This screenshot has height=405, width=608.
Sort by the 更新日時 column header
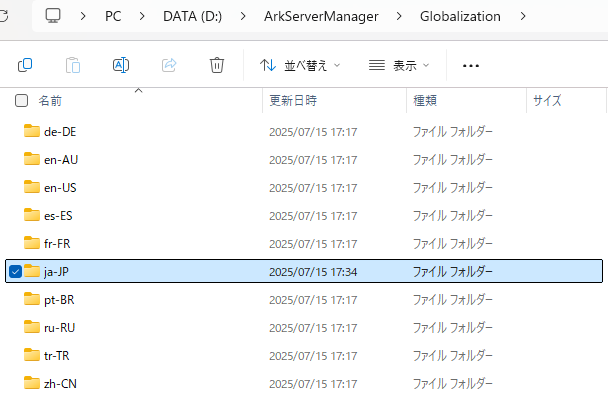293,101
